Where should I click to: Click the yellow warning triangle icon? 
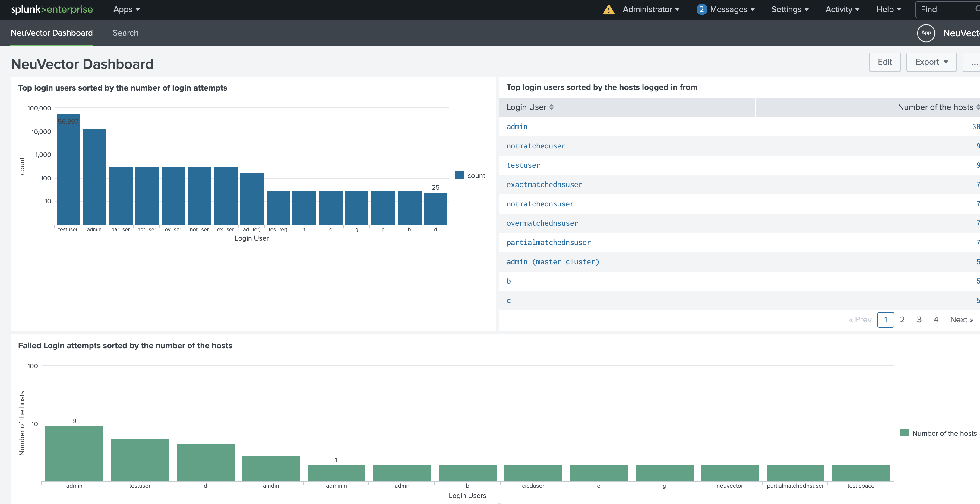pos(609,10)
